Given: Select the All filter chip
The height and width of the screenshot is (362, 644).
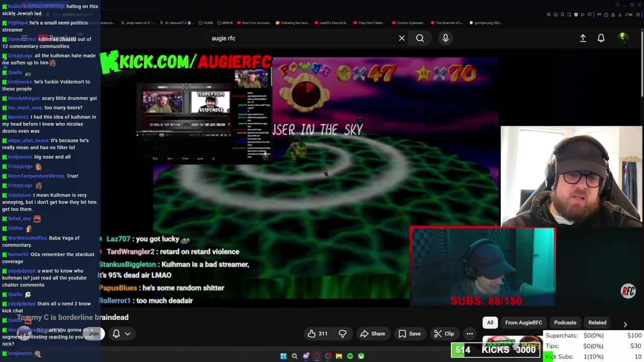Looking at the screenshot, I should 490,322.
